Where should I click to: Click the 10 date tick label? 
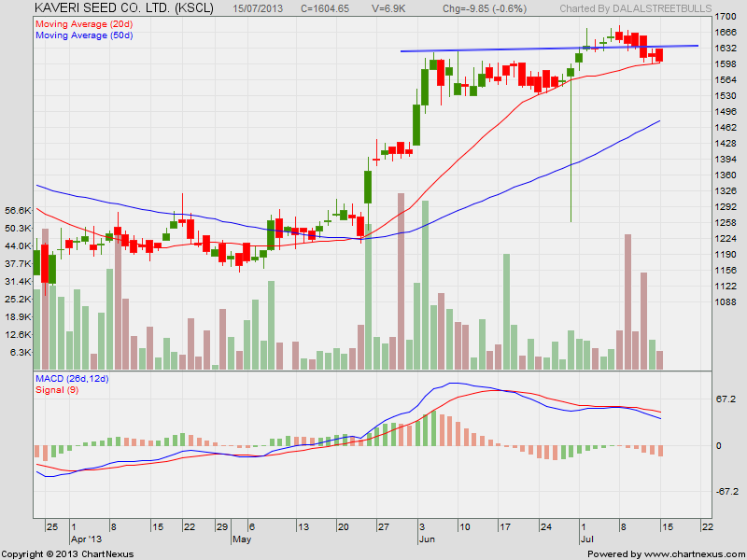(464, 526)
